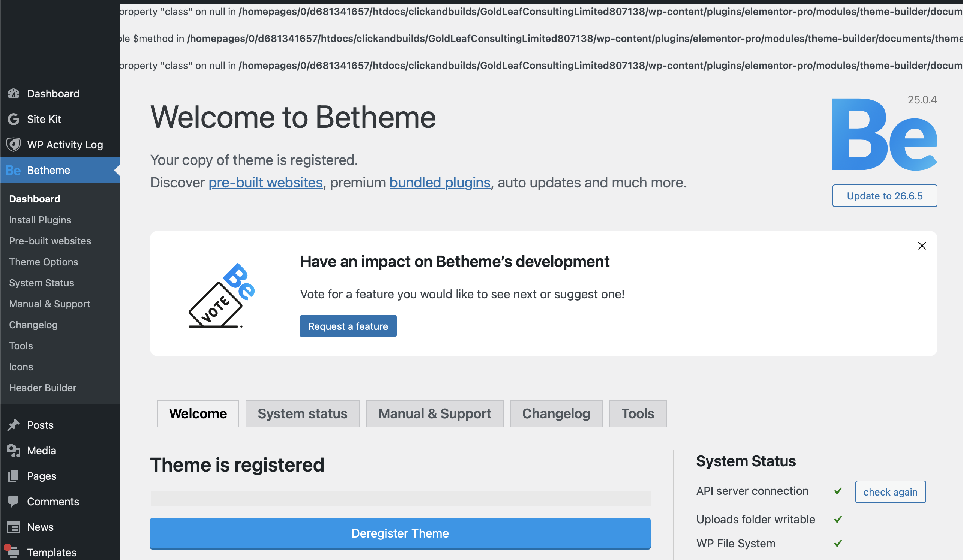Switch to the Changelog tab
Viewport: 963px width, 560px height.
click(x=556, y=414)
